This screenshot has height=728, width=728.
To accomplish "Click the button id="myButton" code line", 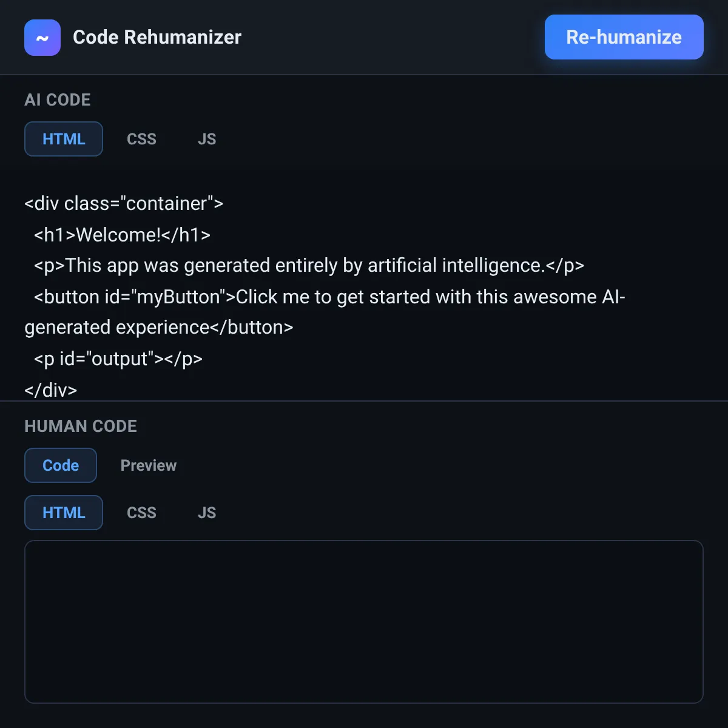I will [325, 312].
